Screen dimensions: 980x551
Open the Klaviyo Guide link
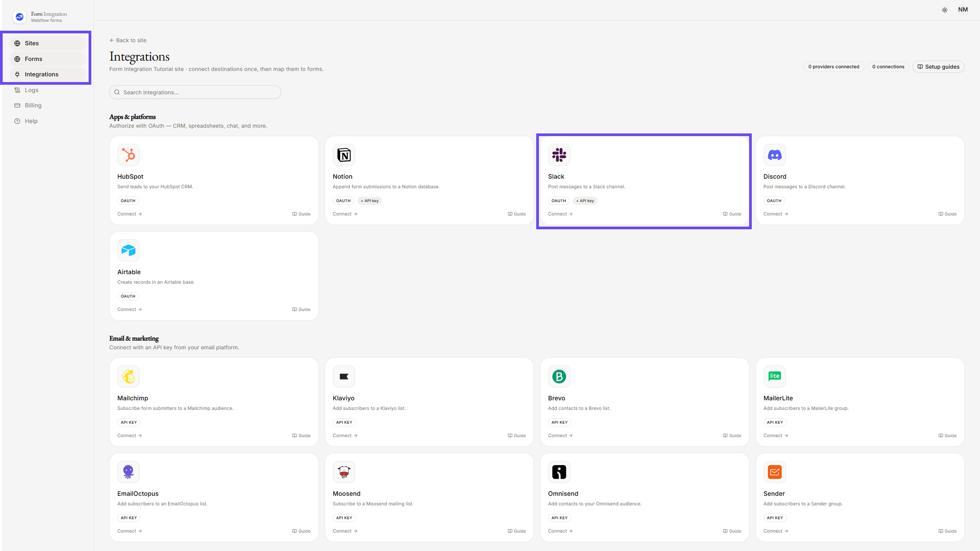click(x=517, y=436)
